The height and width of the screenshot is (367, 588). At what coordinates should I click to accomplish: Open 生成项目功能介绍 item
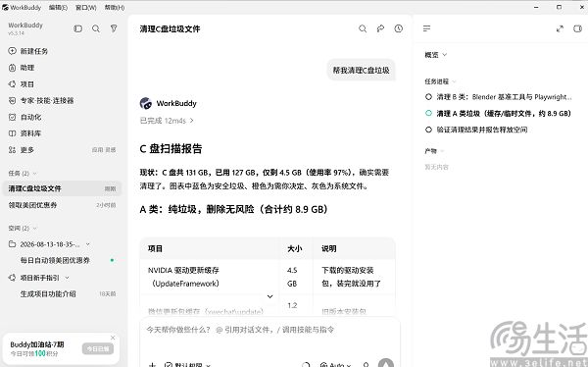(x=48, y=293)
